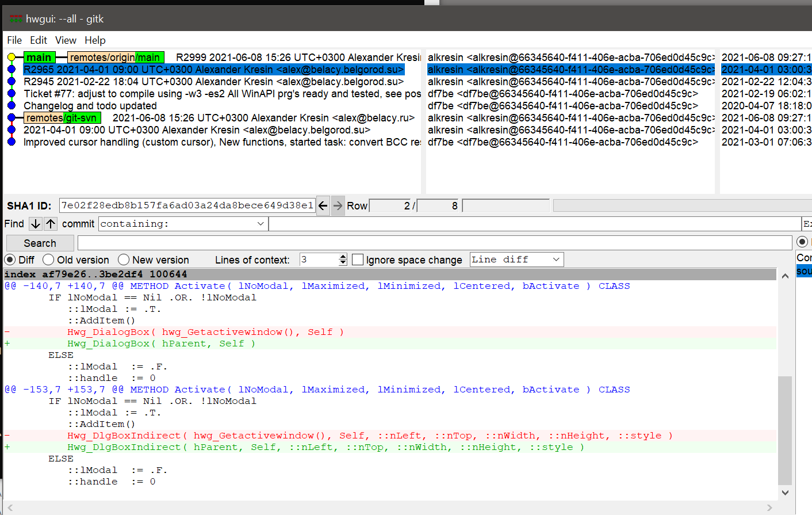This screenshot has width=812, height=515.
Task: Select the R2945 2021-02-22 commit row
Action: tap(213, 82)
